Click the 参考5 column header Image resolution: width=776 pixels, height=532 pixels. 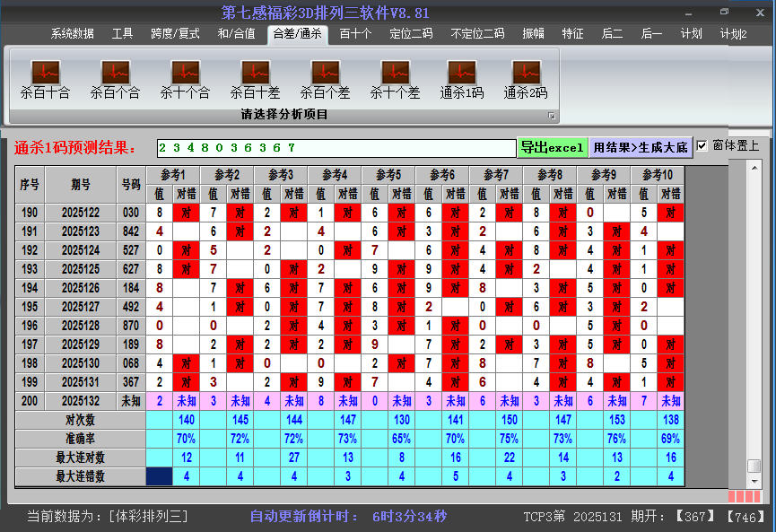(388, 175)
